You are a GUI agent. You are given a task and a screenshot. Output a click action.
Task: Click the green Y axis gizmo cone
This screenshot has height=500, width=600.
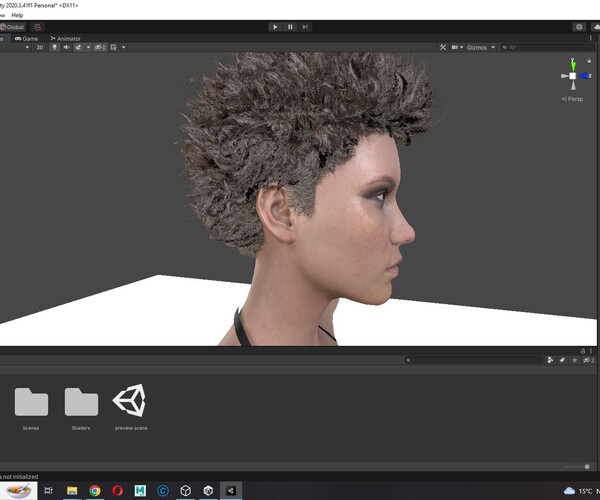(573, 65)
